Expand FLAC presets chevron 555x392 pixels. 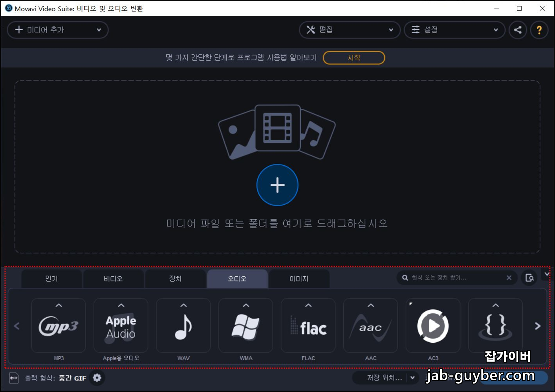point(308,305)
